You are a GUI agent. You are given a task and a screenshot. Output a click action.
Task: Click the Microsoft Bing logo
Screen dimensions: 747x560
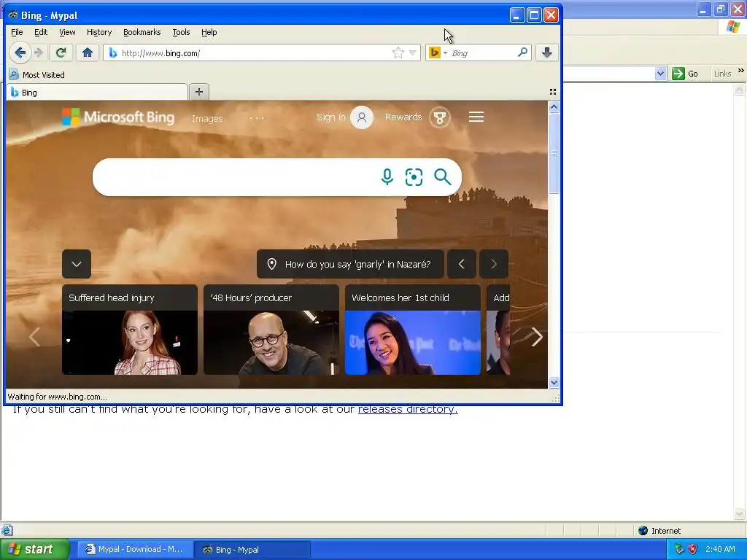tap(118, 117)
